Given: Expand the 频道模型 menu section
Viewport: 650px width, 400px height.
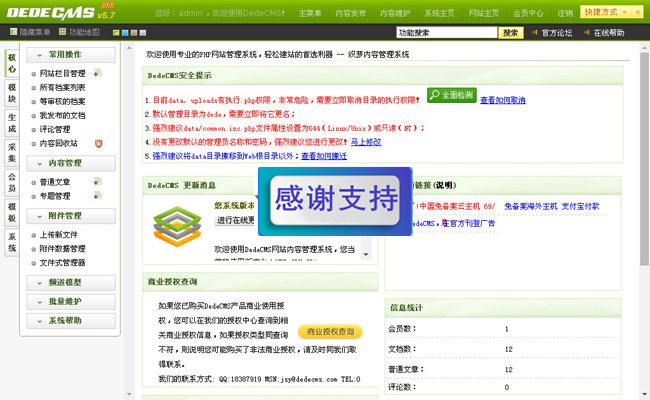Looking at the screenshot, I should point(71,283).
